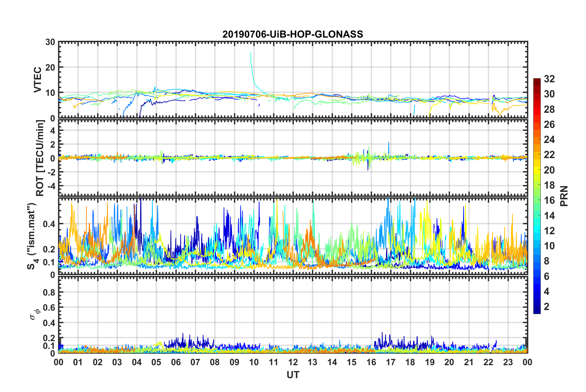Select the ROT [TECU/min] axis label
Screen dimensions: 586x392
tap(40, 158)
